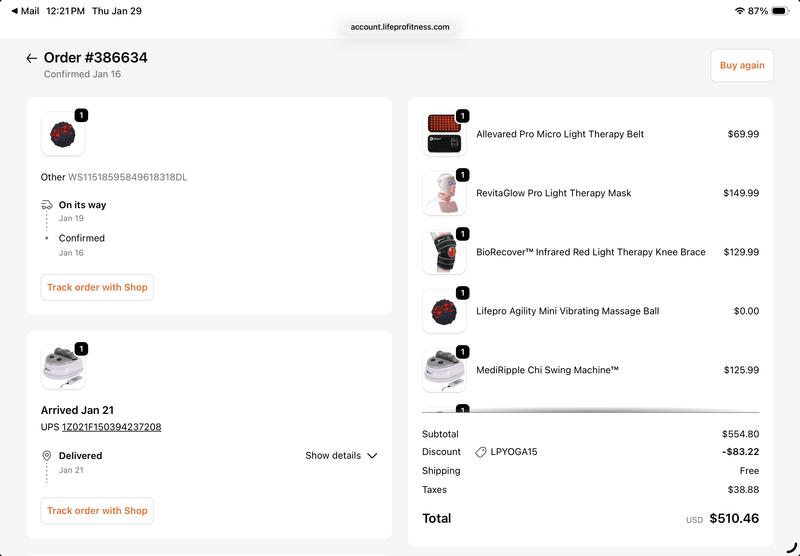Tap the account.lifeprofitness.com address bar
This screenshot has width=800, height=556.
coord(400,27)
